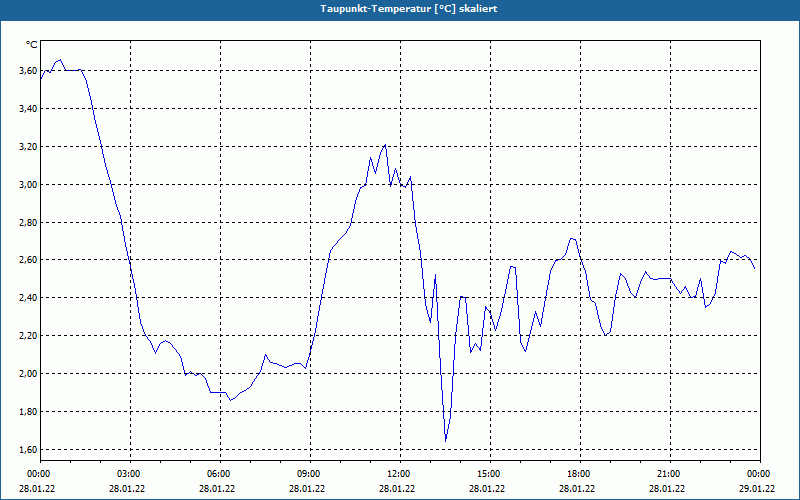Image resolution: width=800 pixels, height=500 pixels.
Task: Click the 09:00 time axis label
Action: [x=310, y=474]
